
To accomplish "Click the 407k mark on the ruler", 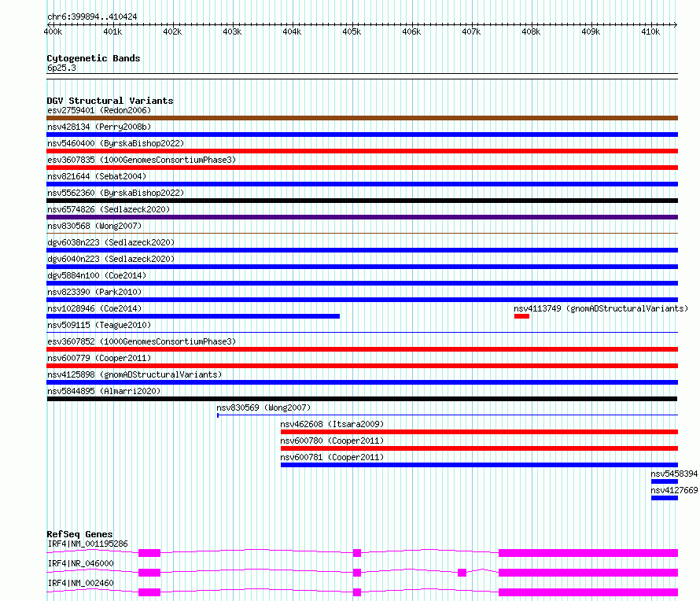I will (x=471, y=31).
